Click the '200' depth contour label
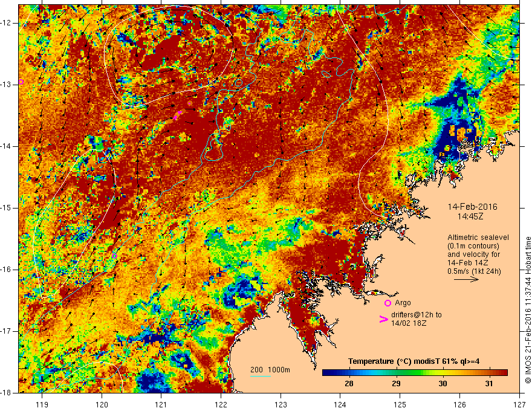Viewport: 532px width, 411px height. coord(256,370)
